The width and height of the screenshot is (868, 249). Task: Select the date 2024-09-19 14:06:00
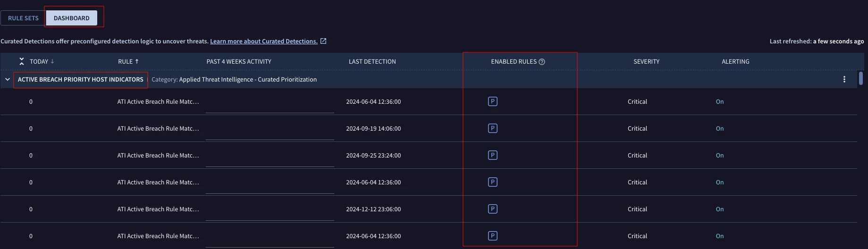click(373, 128)
